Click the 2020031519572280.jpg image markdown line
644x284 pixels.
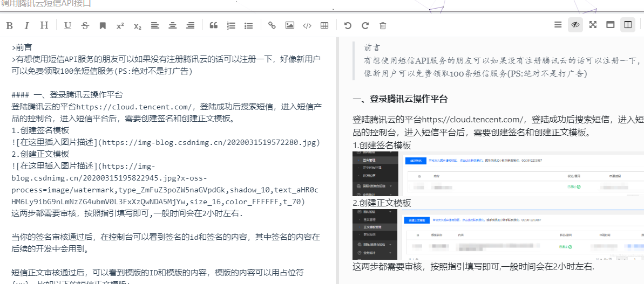pos(166,143)
